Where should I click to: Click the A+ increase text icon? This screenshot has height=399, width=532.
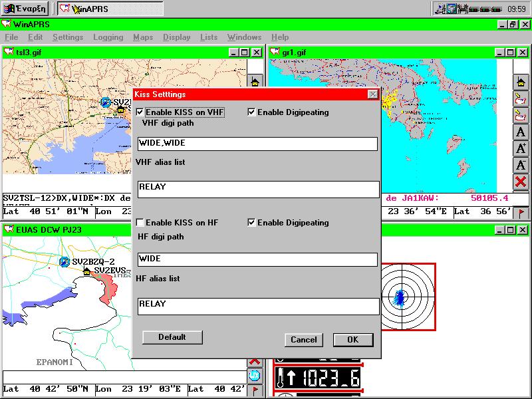pyautogui.click(x=521, y=148)
